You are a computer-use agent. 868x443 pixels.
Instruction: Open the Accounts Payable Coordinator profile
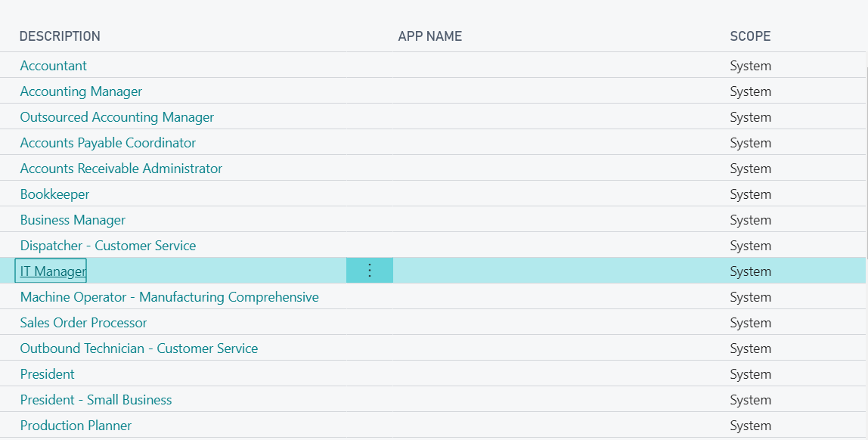pos(108,142)
